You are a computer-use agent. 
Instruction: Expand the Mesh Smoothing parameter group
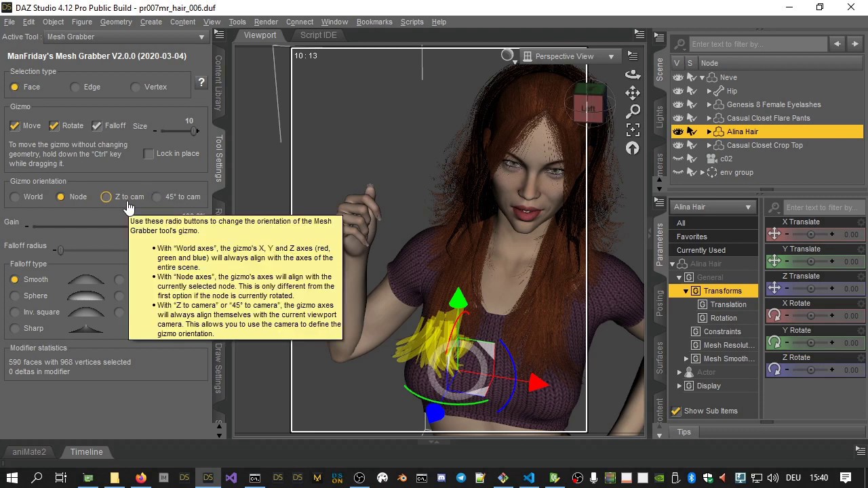(686, 359)
